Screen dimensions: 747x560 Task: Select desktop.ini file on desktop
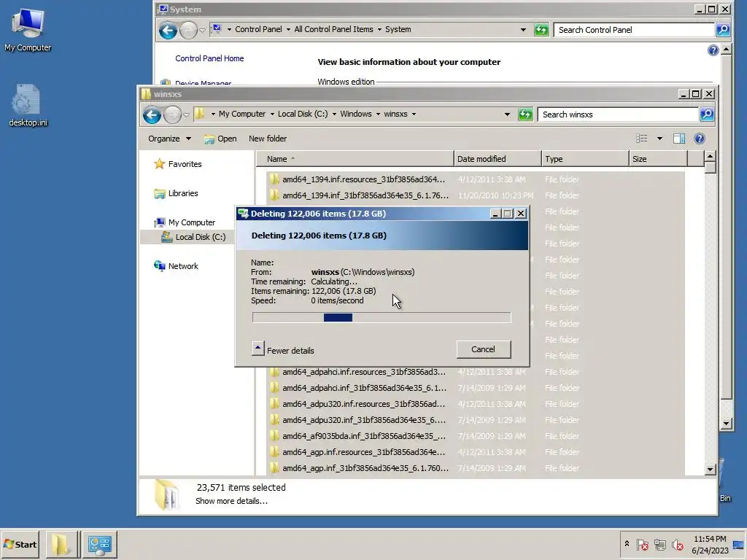pyautogui.click(x=28, y=106)
